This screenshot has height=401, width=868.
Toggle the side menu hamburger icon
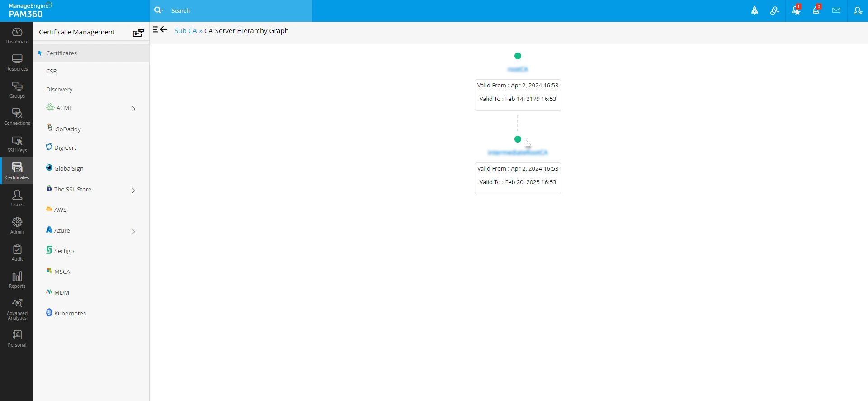tap(155, 29)
